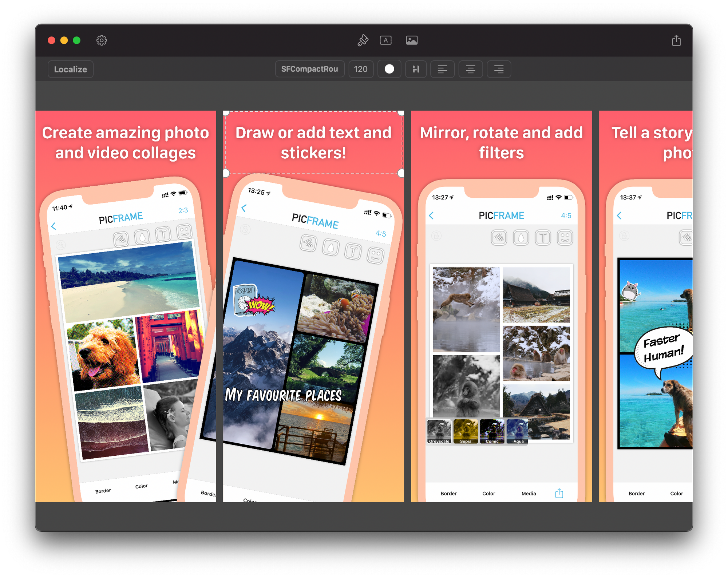Click the share export icon top right

point(676,40)
